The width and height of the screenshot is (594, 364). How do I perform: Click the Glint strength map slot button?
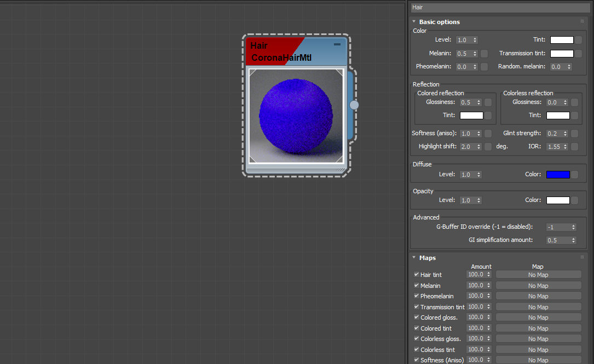[574, 134]
